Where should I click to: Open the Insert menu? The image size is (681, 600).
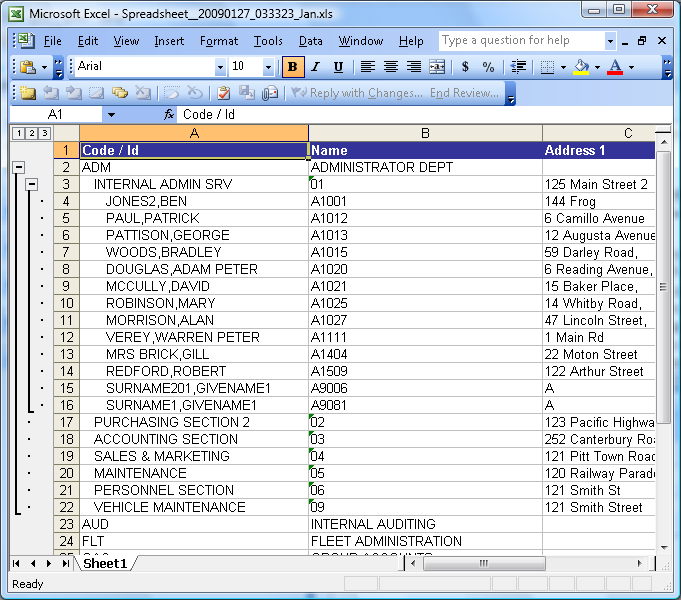169,41
